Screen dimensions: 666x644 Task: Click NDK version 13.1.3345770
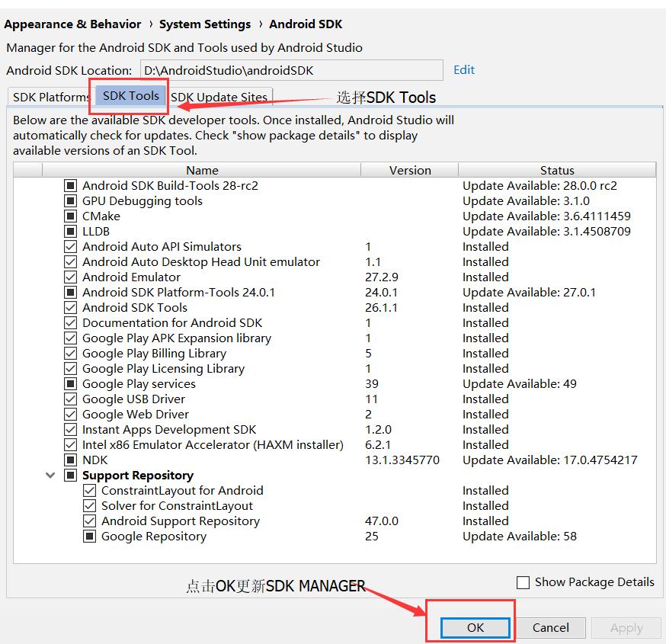[402, 460]
